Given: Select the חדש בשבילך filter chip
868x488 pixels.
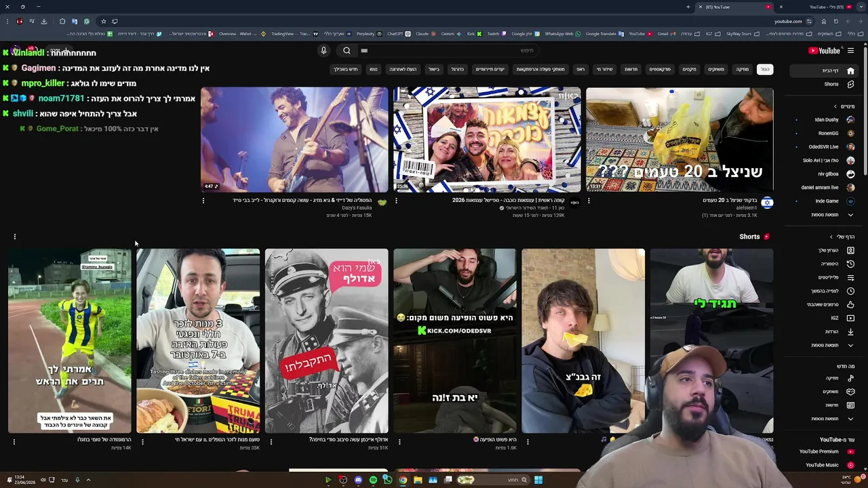Looking at the screenshot, I should 345,69.
